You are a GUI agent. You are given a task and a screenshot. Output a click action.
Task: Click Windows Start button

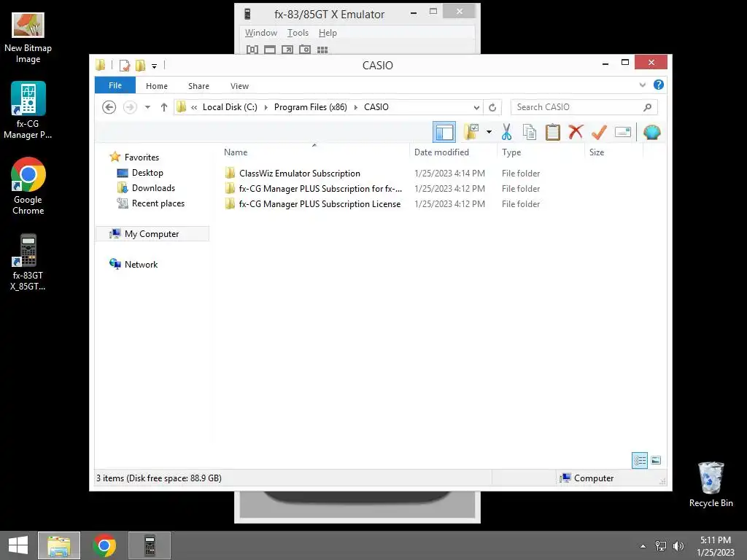point(18,545)
